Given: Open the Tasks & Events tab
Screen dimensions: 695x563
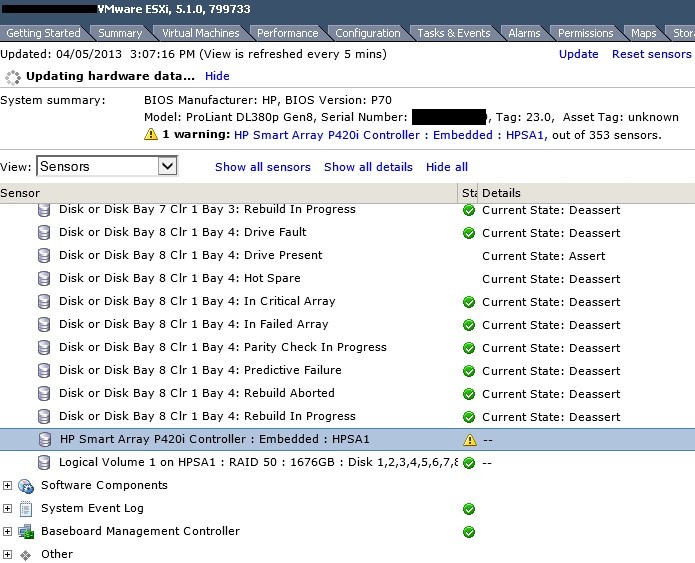Looking at the screenshot, I should click(454, 33).
